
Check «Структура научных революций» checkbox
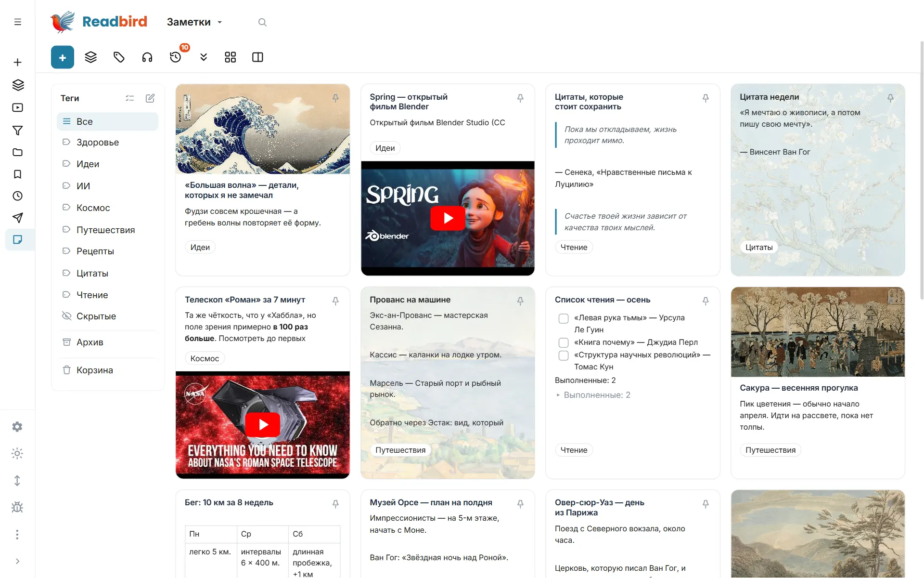coord(564,355)
